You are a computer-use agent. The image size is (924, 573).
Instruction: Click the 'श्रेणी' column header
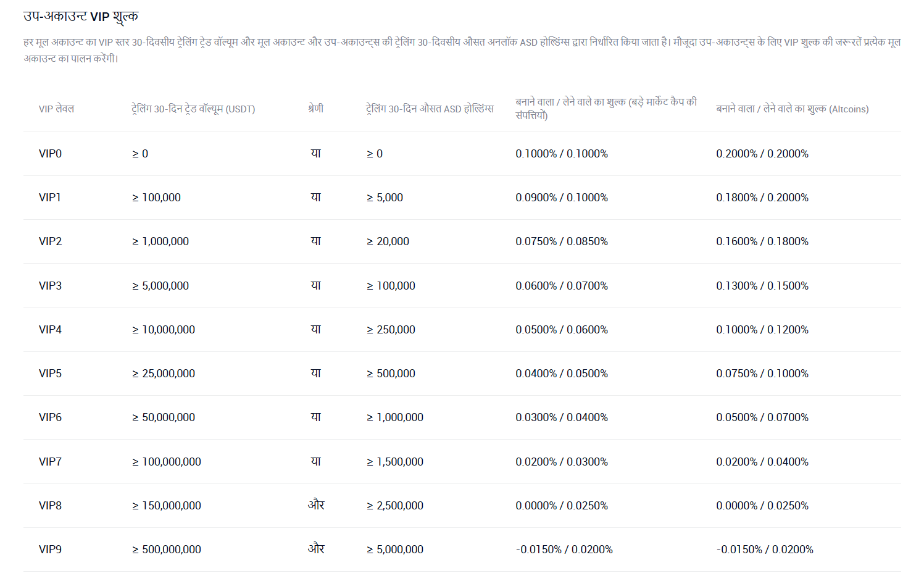(x=315, y=109)
